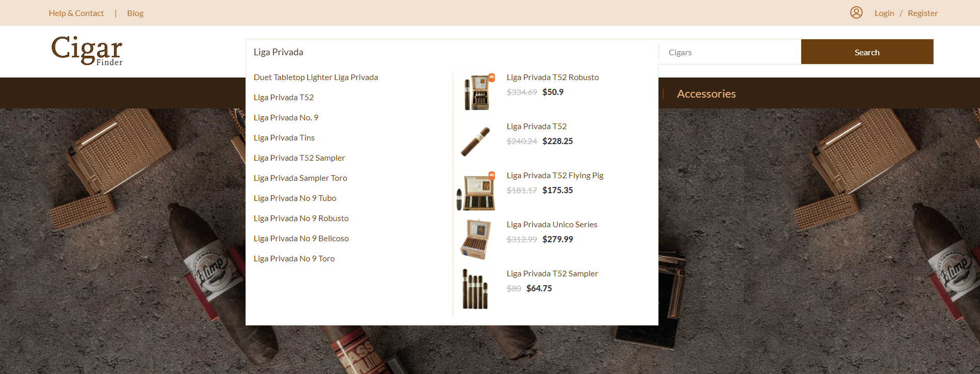
Task: Select the Duet Tabletop Lighter suggestion
Action: (315, 77)
